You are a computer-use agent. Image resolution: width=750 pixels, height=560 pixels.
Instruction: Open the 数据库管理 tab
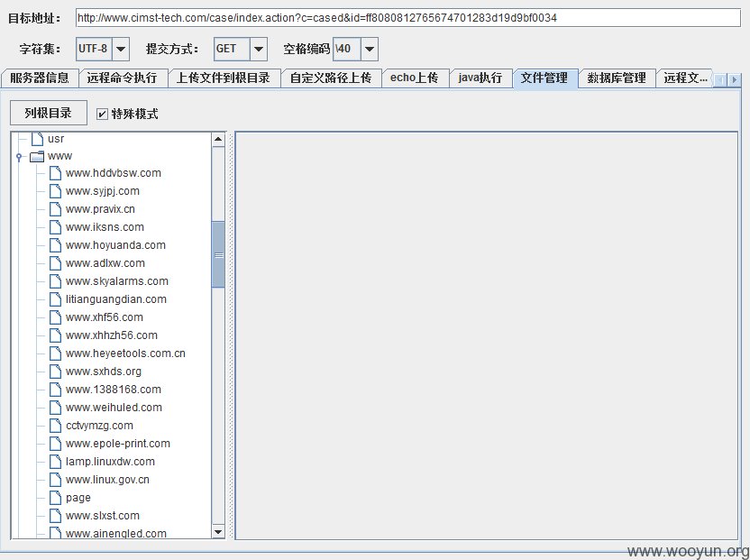tap(617, 78)
